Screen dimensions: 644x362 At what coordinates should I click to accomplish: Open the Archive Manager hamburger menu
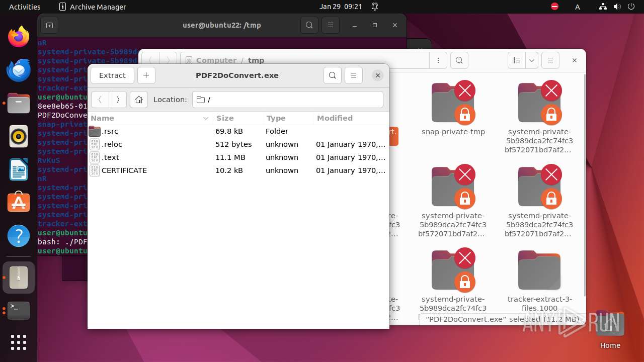[354, 75]
